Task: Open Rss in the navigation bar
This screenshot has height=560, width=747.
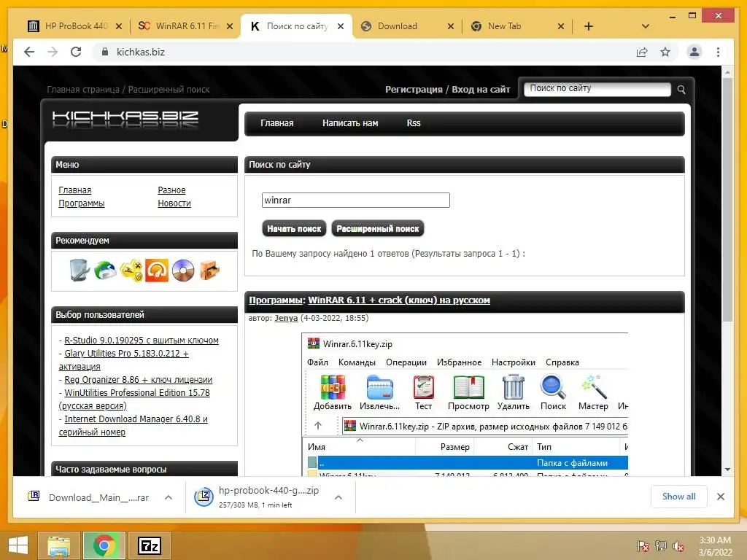Action: 414,123
